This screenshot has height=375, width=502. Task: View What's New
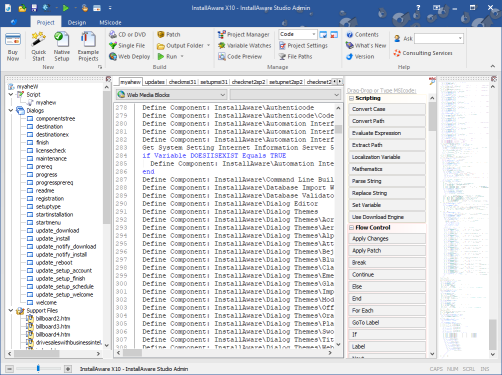click(x=366, y=45)
